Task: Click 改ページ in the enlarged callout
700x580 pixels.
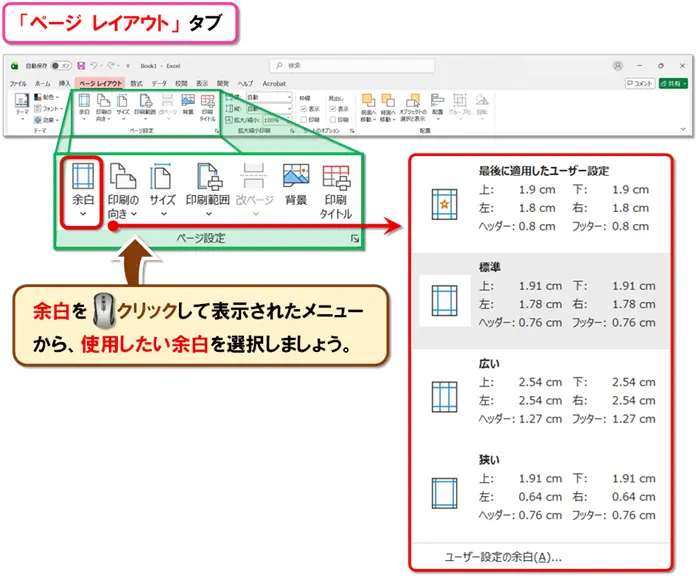Action: click(254, 191)
